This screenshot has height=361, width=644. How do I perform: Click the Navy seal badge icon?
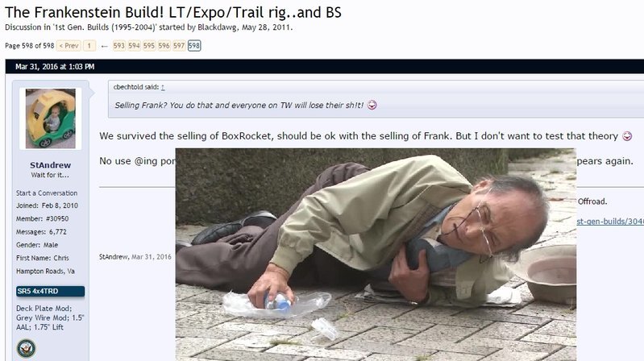[x=27, y=348]
